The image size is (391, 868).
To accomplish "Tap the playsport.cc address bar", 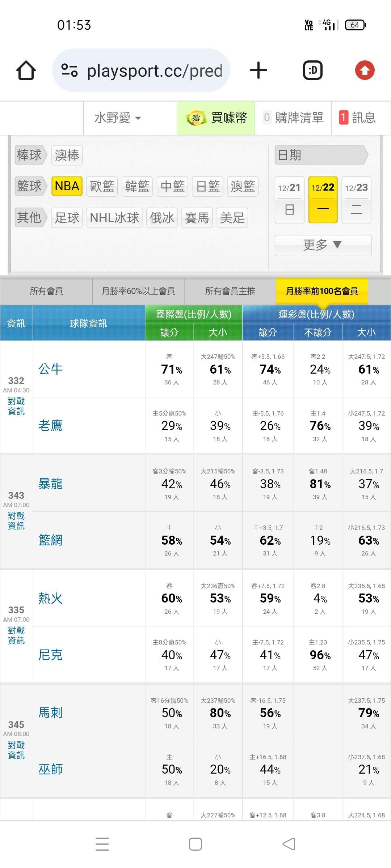I will pyautogui.click(x=154, y=71).
